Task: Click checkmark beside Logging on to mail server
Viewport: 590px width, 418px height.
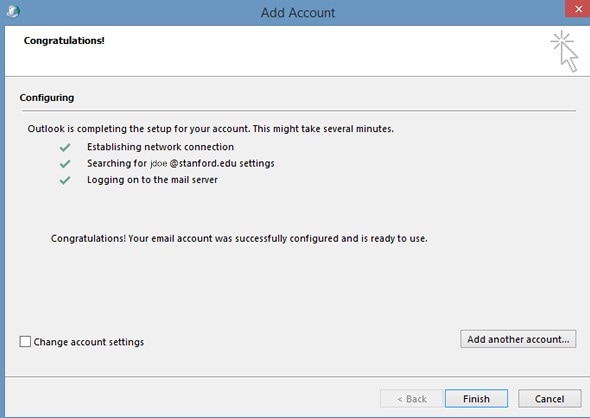Action: (65, 180)
